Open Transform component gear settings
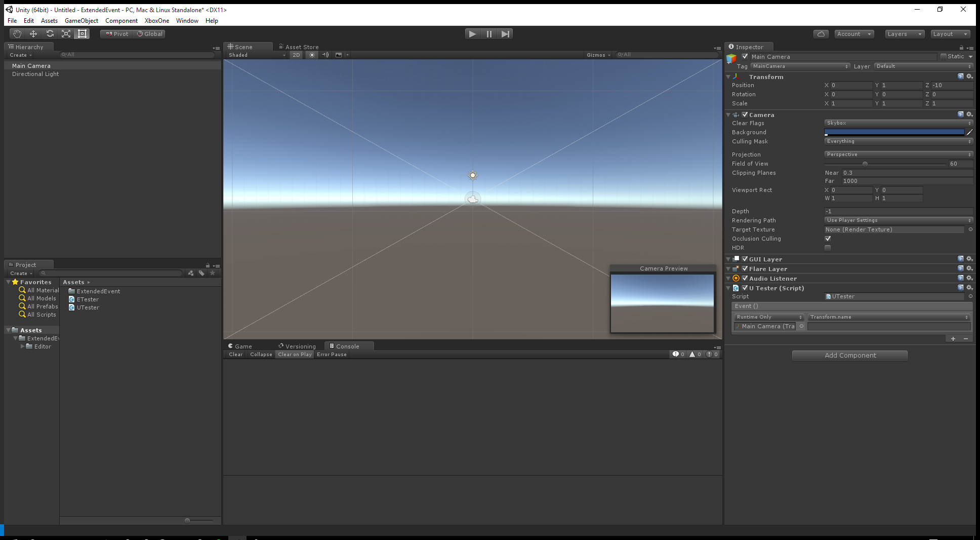Image resolution: width=980 pixels, height=540 pixels. point(969,76)
